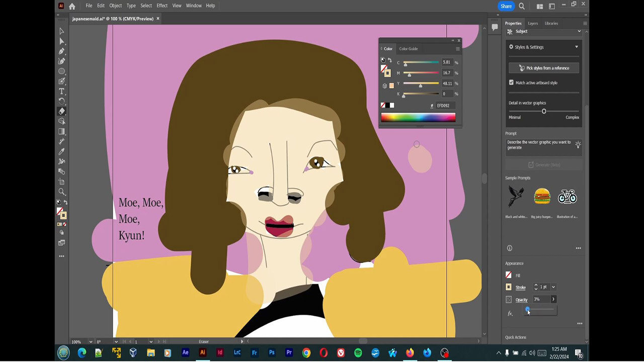Viewport: 644px width, 362px height.
Task: Open the Arrange Documents icon
Action: (540, 6)
